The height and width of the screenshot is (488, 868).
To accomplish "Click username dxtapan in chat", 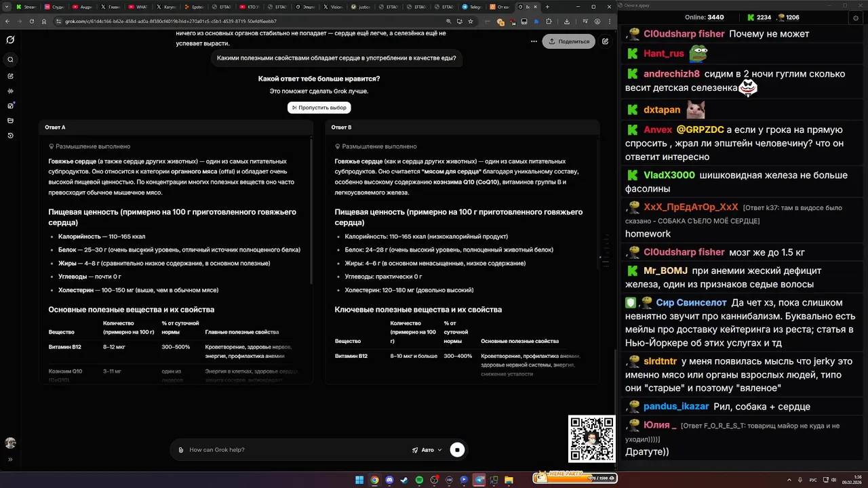I will click(662, 110).
